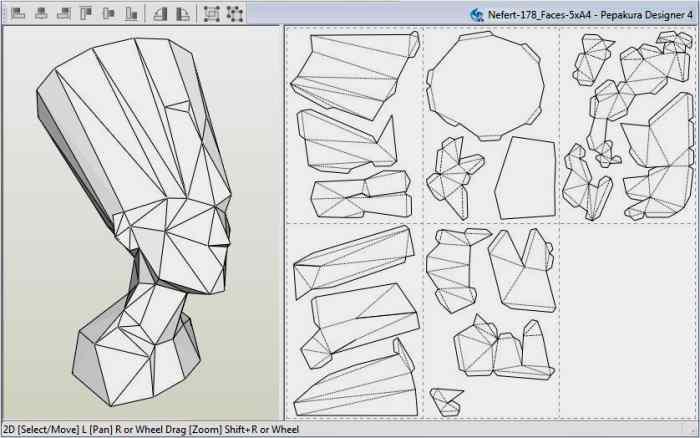Screen dimensions: 700x438
Task: Click the align bottom edges toolbar icon
Action: point(132,14)
